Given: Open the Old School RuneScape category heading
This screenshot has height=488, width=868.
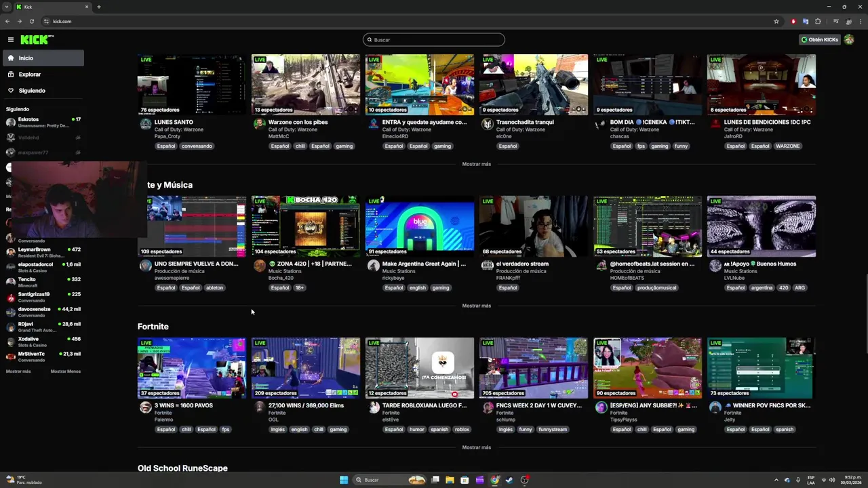Looking at the screenshot, I should click(x=182, y=468).
